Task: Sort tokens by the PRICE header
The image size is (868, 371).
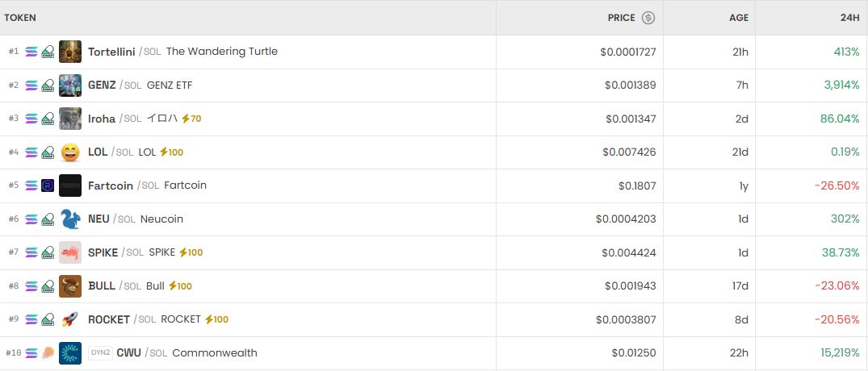Action: pos(621,18)
